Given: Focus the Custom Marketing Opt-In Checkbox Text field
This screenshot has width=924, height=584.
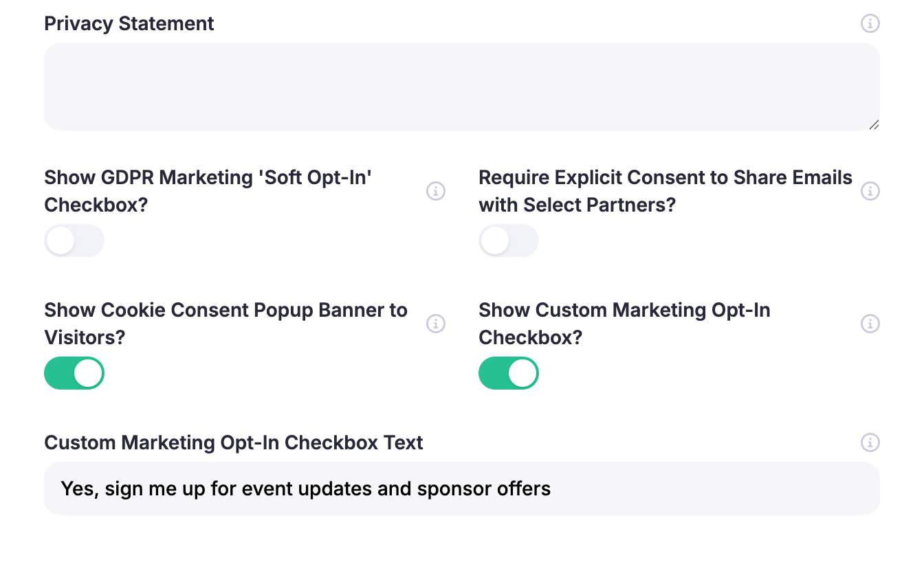Looking at the screenshot, I should pos(462,488).
